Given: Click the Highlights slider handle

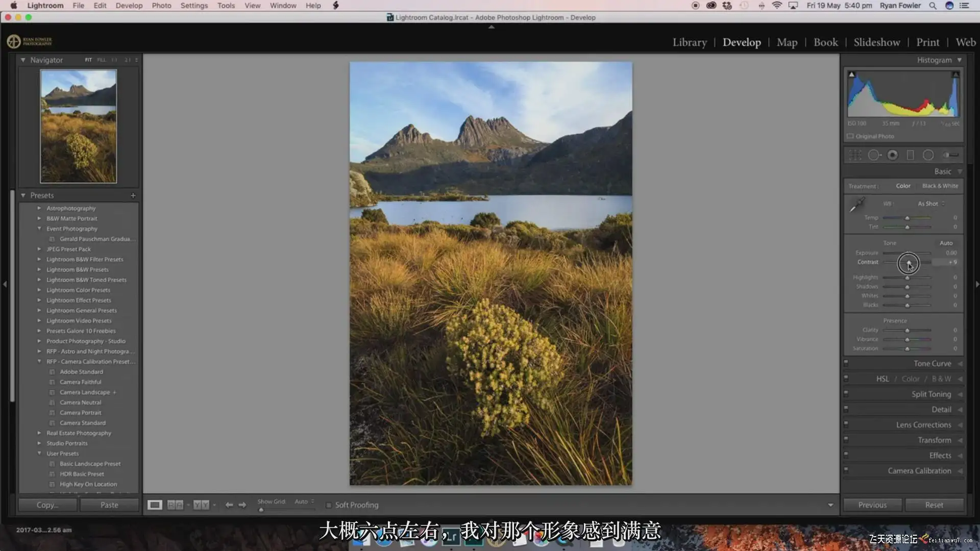Looking at the screenshot, I should tap(907, 278).
